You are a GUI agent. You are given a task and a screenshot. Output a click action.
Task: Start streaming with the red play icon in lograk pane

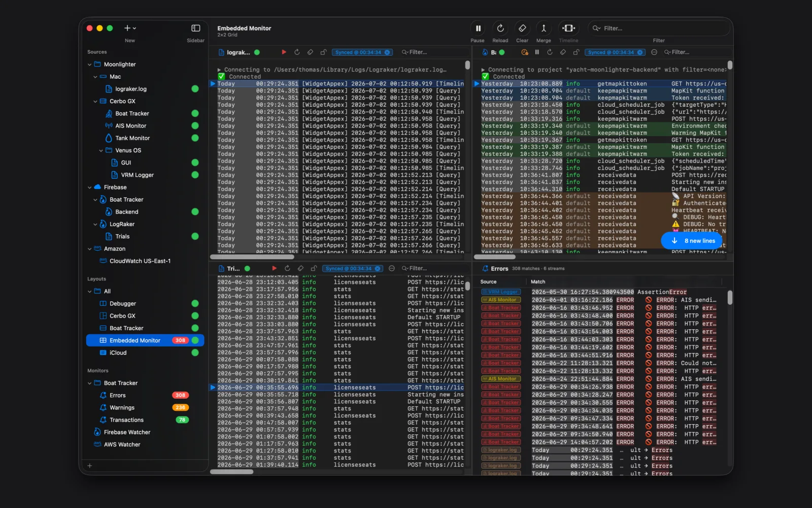[284, 52]
